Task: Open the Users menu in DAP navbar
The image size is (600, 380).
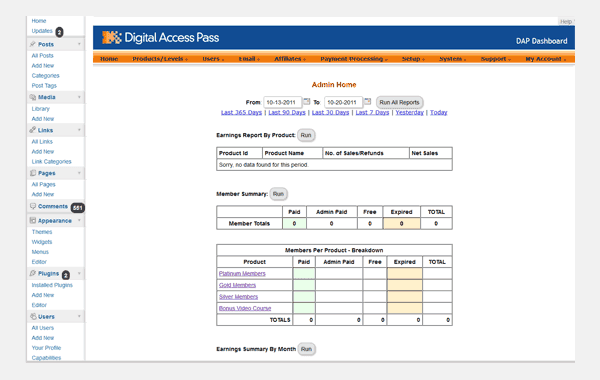Action: coord(213,59)
